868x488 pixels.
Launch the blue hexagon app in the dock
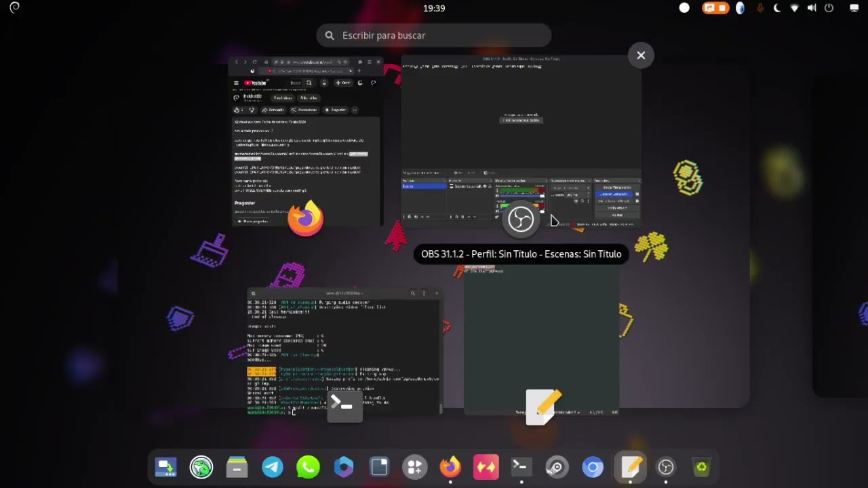click(x=344, y=467)
